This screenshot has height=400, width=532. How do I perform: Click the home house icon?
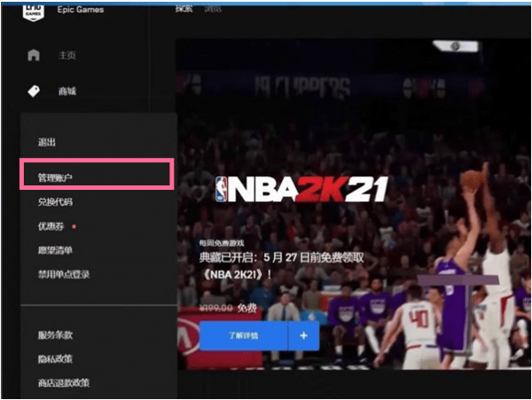click(x=34, y=55)
